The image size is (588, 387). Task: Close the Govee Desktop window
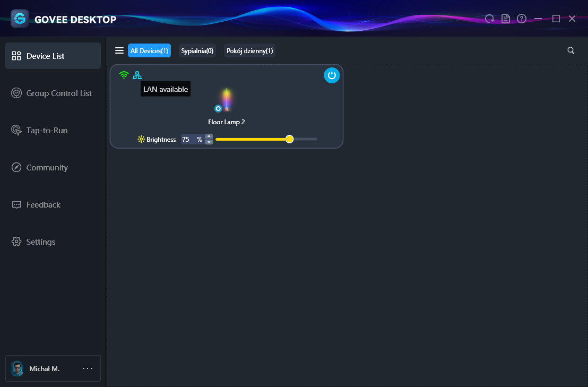[x=572, y=19]
